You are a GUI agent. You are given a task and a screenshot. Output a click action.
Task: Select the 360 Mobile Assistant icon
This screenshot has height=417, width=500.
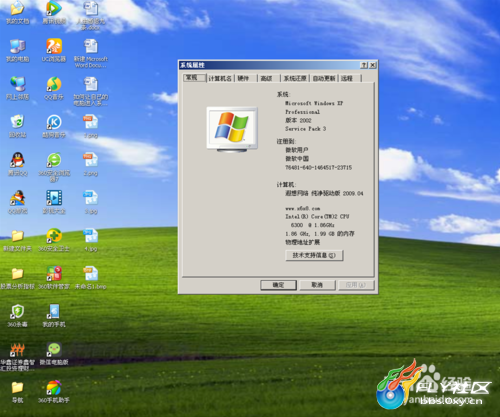(54, 387)
